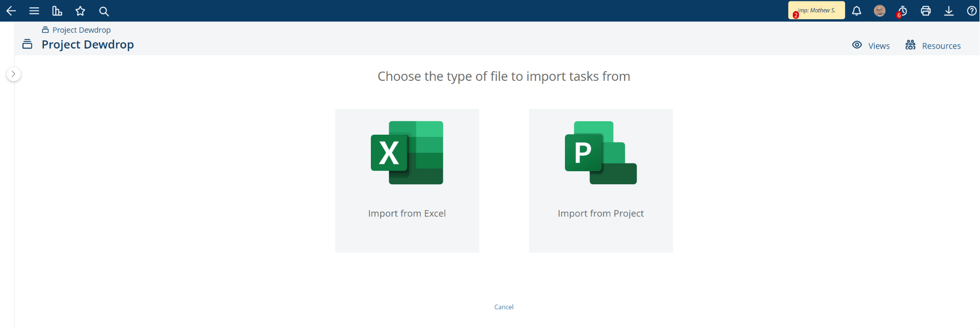Click the download icon in top bar
Viewport: 980px width, 329px height.
click(x=949, y=11)
